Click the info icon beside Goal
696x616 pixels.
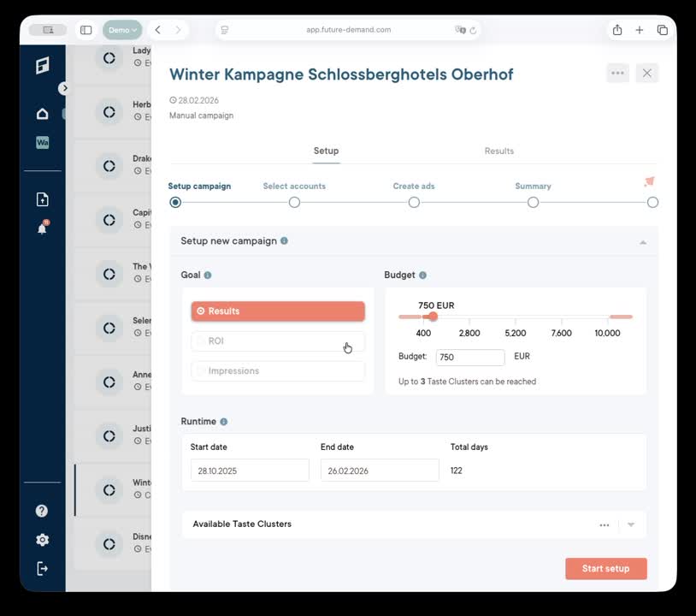click(x=207, y=275)
